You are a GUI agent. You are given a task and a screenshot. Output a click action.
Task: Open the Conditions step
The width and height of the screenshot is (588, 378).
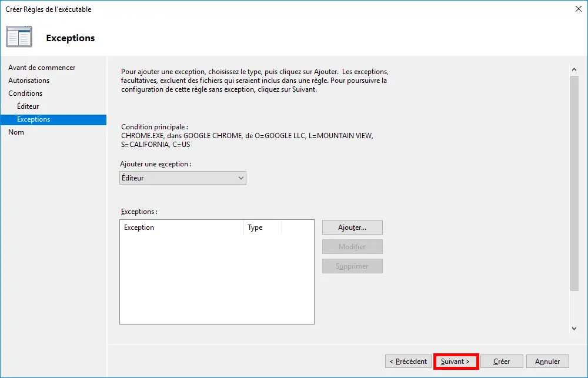coord(25,93)
